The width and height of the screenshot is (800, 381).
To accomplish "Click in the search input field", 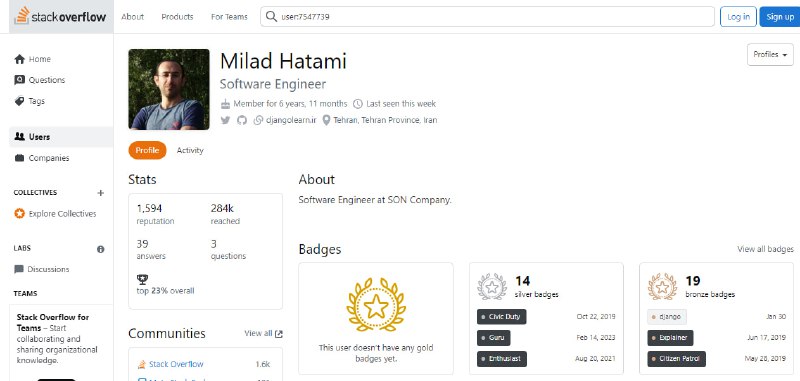I will [487, 17].
